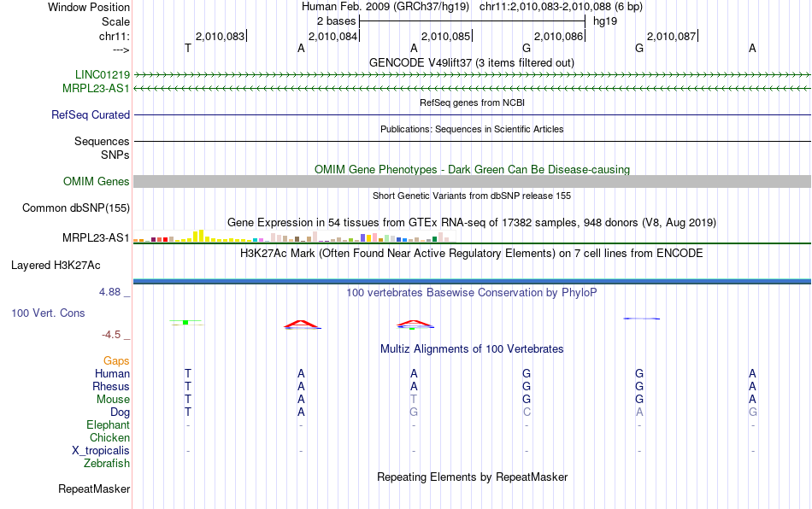Screen dimensions: 812x509
Task: Select the Mouse species row label
Action: coord(114,400)
